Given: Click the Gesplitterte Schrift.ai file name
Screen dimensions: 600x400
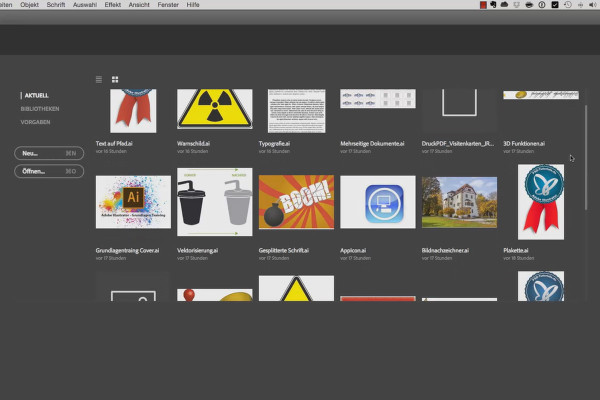Looking at the screenshot, I should pos(284,250).
